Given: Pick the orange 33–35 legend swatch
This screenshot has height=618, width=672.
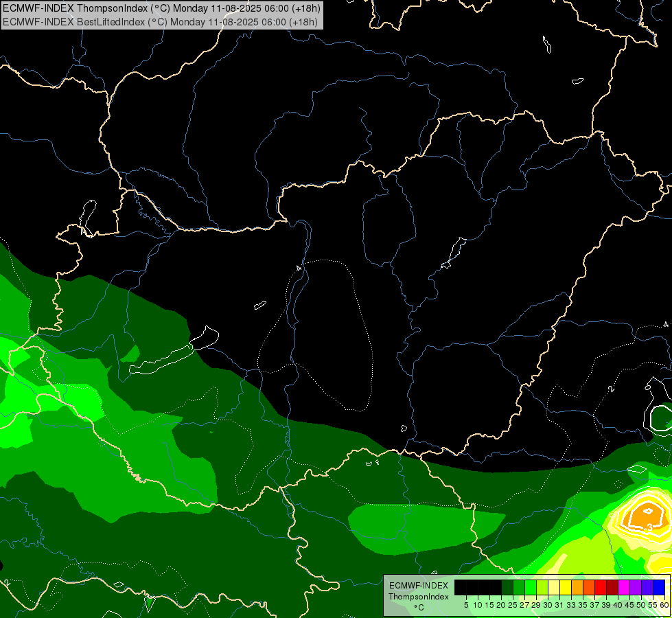Looking at the screenshot, I should pyautogui.click(x=577, y=587).
